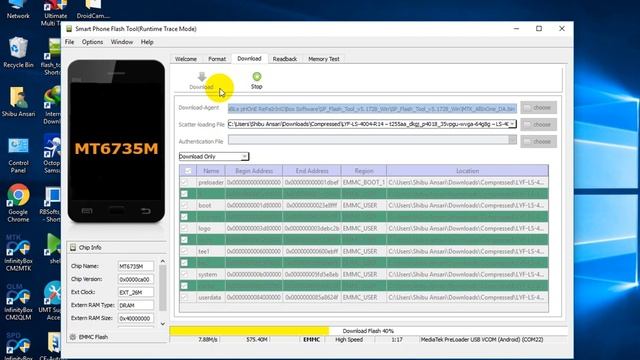Toggle checkbox in green row below preloader
Viewport: 640px width, 360px height.
click(x=184, y=193)
